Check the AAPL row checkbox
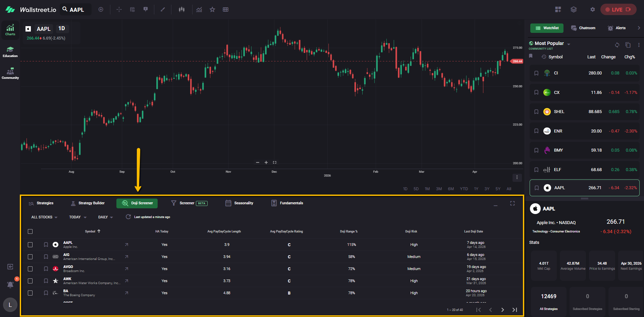 30,245
